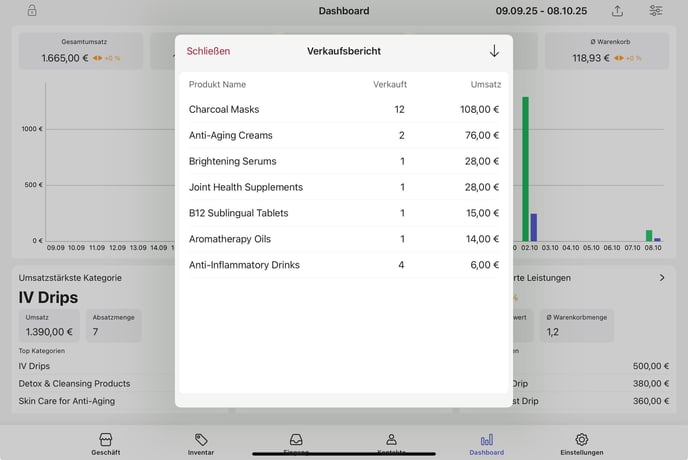Close the report with Schließen

point(208,51)
